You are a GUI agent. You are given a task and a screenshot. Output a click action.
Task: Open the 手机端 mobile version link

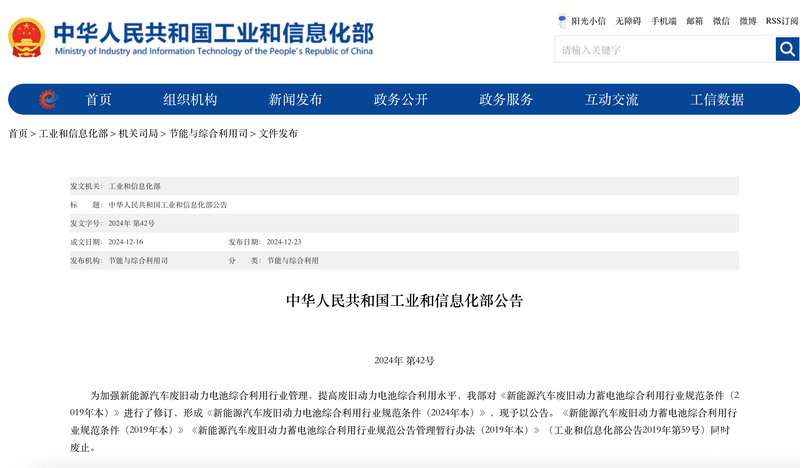coord(664,21)
